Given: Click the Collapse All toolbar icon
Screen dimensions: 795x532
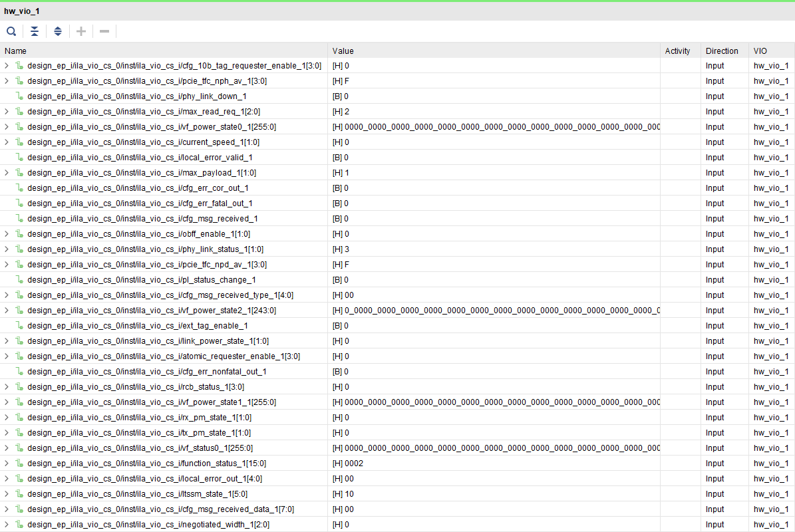Looking at the screenshot, I should tap(35, 31).
